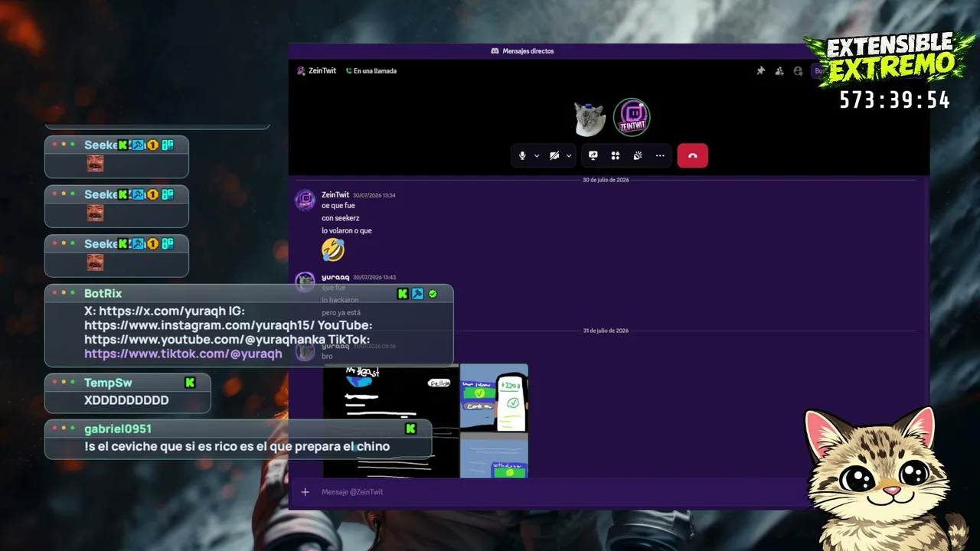Click the TempSw username in the chat overlay

(x=108, y=383)
